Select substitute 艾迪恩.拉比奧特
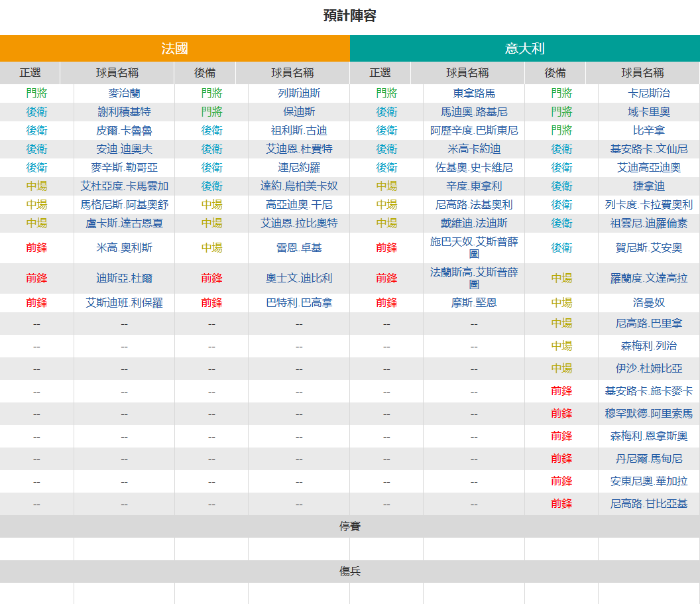 [299, 223]
